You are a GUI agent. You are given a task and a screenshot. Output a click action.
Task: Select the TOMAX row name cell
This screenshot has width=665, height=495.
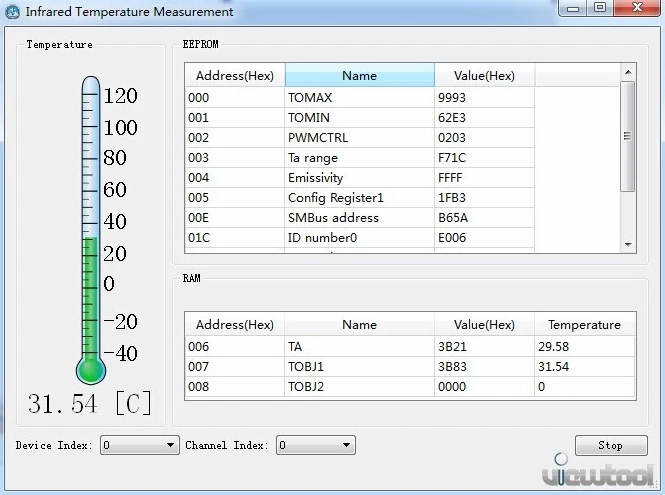pyautogui.click(x=360, y=98)
